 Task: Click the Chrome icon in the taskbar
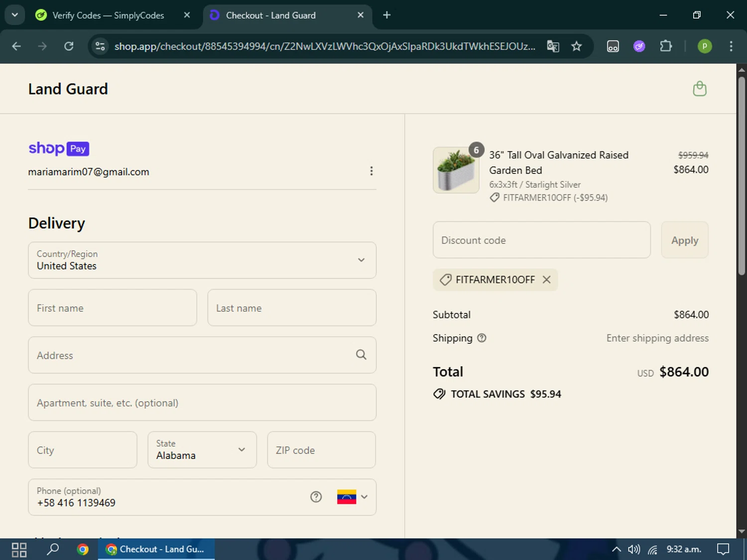pos(83,549)
